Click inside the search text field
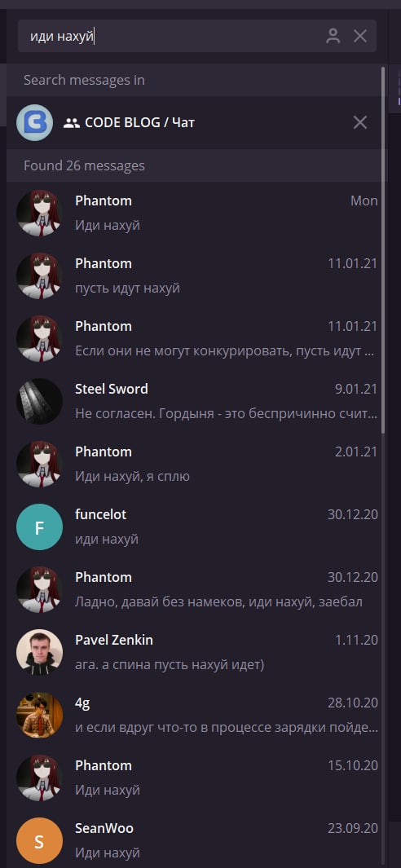 pyautogui.click(x=172, y=37)
